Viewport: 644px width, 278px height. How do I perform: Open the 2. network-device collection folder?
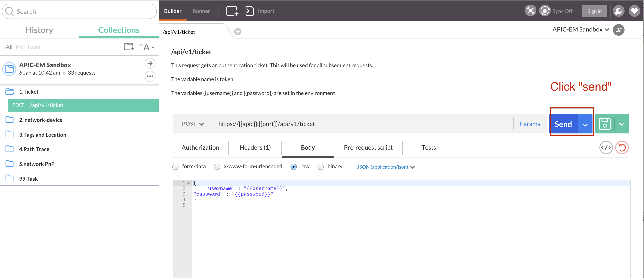click(41, 120)
